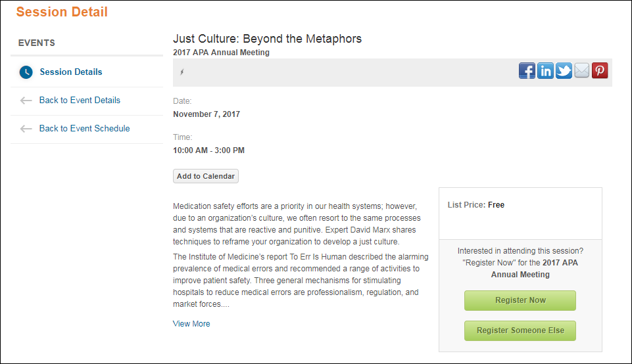This screenshot has height=364, width=632.
Task: Share session by email envelope icon
Action: [581, 70]
